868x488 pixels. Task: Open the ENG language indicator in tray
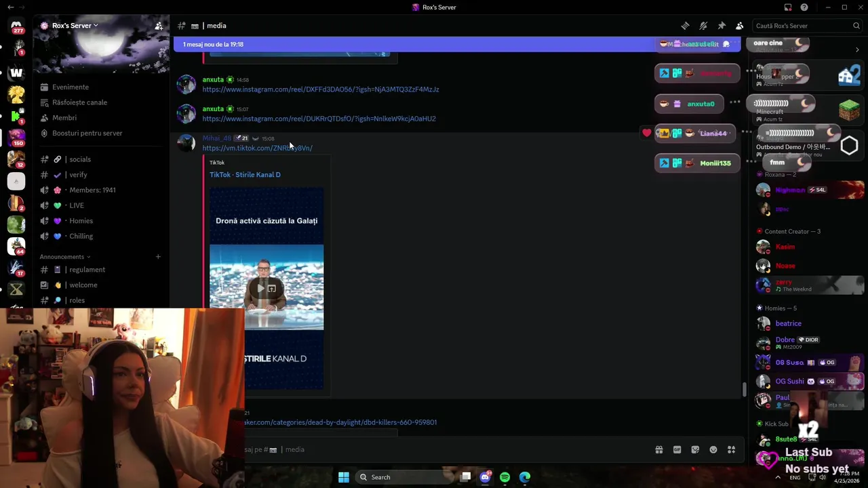tap(795, 477)
